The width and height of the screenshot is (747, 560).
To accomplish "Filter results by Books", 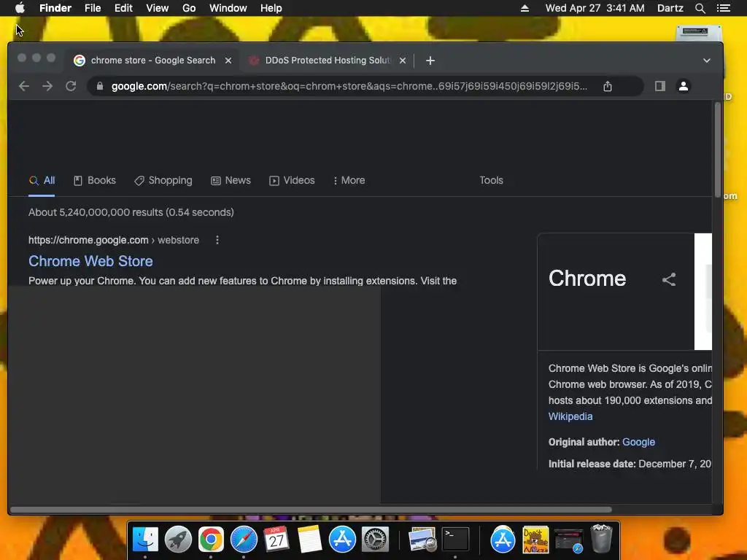I will (x=95, y=181).
